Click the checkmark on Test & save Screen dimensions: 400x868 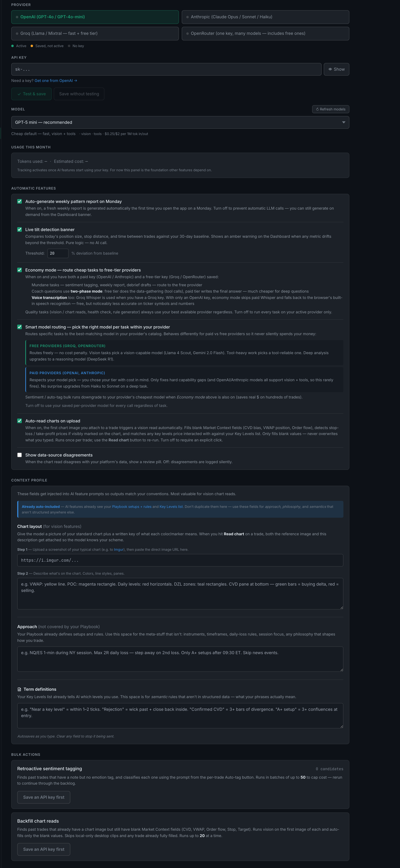pos(19,94)
